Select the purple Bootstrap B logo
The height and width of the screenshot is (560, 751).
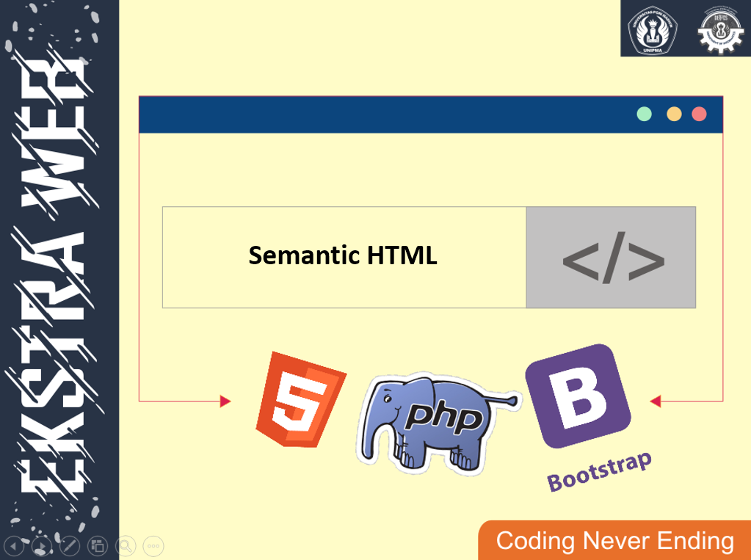pyautogui.click(x=578, y=396)
